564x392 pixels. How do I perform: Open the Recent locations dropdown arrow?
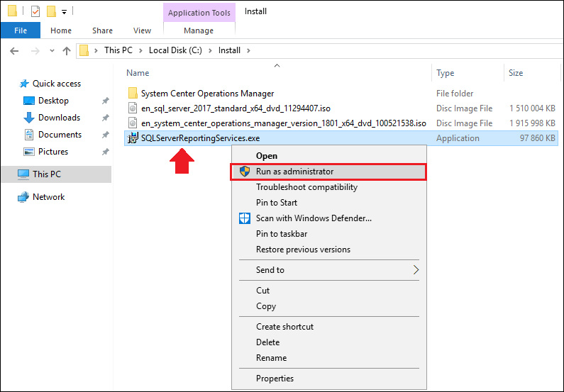tap(52, 50)
